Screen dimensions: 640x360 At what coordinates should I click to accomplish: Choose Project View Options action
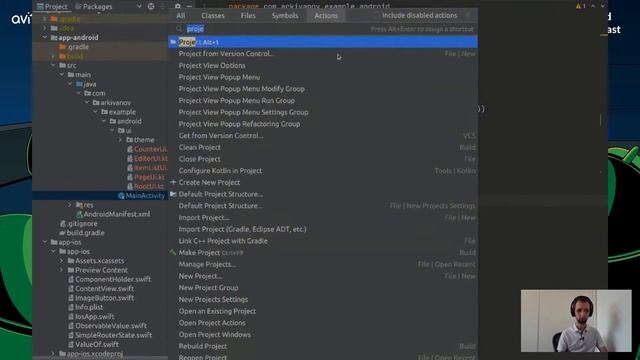(x=323, y=65)
